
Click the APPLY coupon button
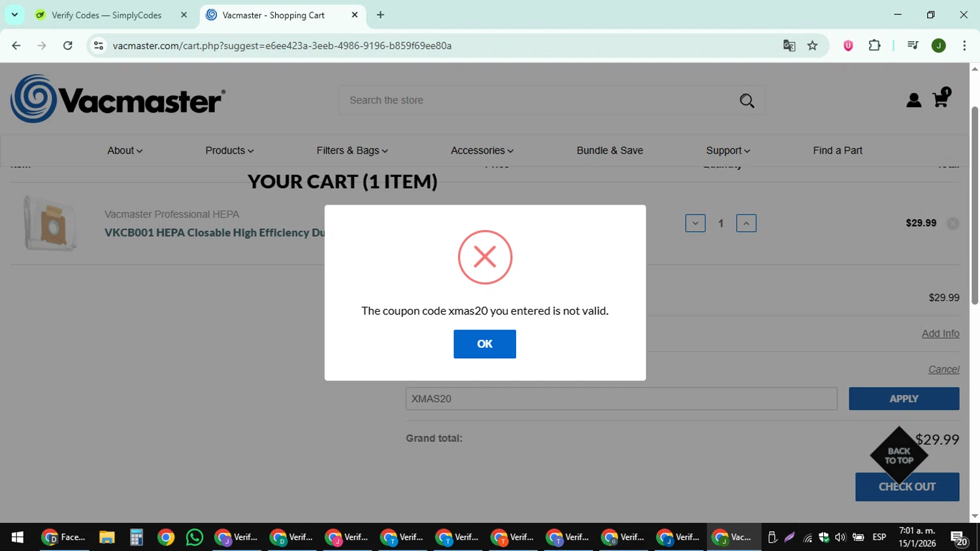pos(904,399)
